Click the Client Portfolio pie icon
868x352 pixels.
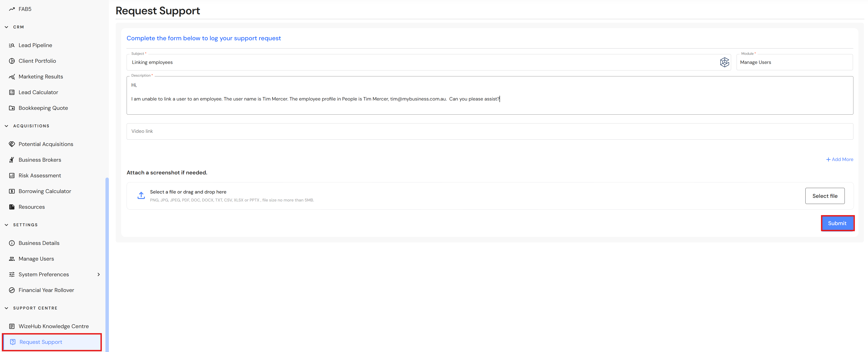(x=12, y=61)
